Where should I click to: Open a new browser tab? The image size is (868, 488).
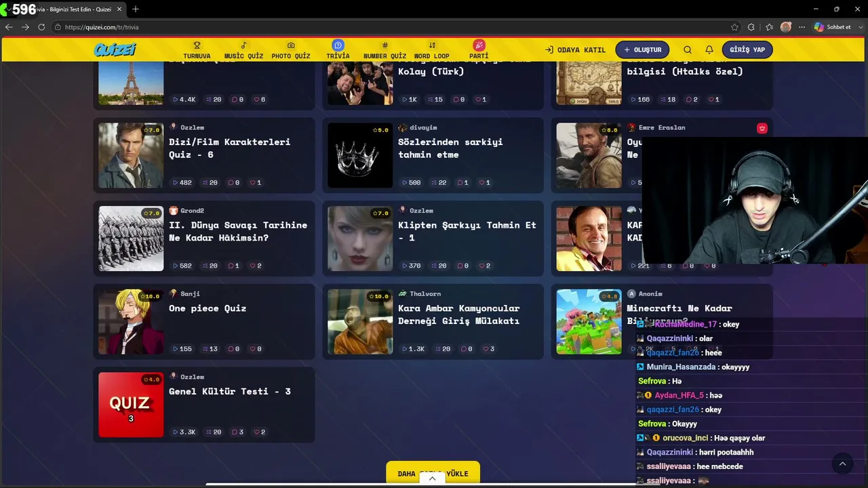(136, 9)
